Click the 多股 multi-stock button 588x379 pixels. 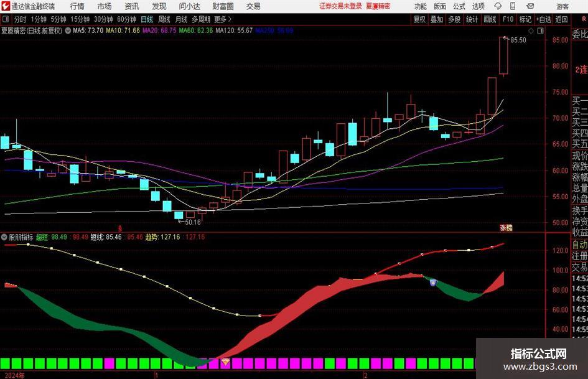[454, 19]
